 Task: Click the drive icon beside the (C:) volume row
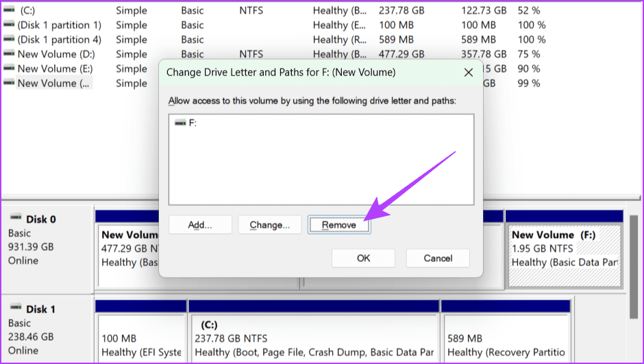[x=9, y=11]
